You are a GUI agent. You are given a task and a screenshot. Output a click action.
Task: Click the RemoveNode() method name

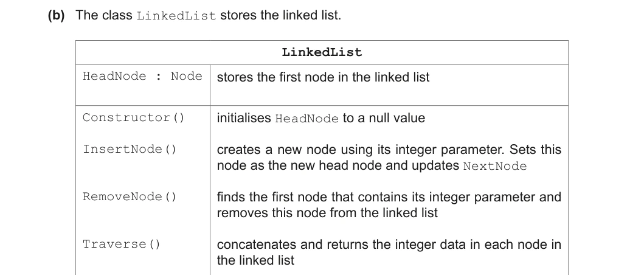click(130, 197)
